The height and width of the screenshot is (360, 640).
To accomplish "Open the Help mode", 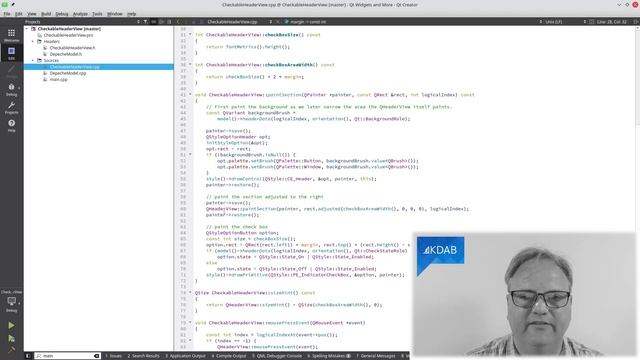I will tap(11, 125).
